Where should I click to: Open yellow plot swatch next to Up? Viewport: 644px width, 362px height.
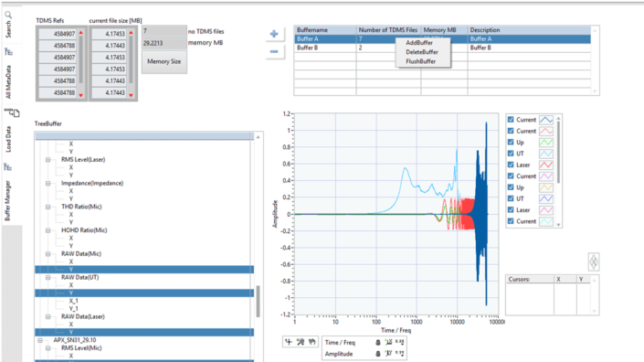pos(546,187)
